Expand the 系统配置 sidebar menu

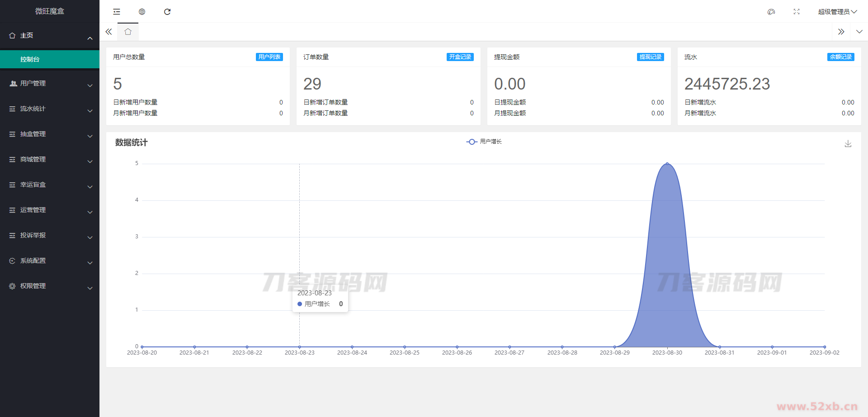tap(50, 261)
